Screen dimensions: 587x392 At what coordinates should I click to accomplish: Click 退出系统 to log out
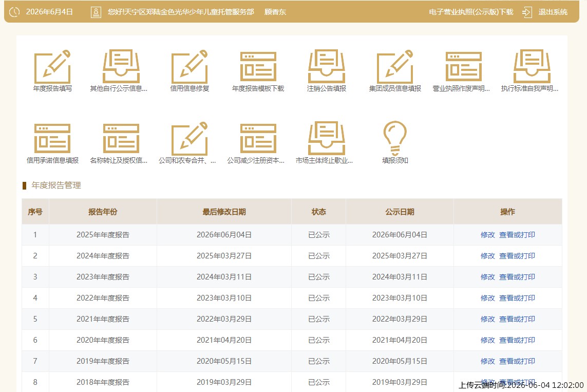pyautogui.click(x=553, y=12)
